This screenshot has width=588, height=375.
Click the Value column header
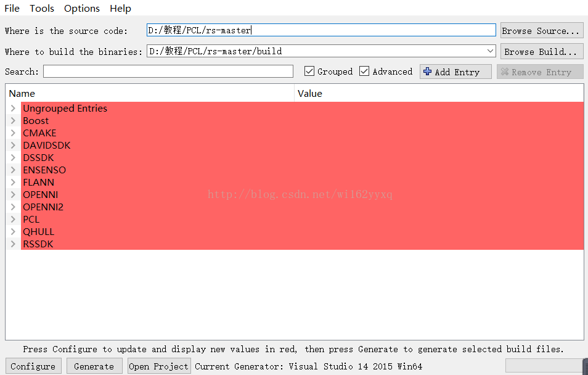pos(439,93)
